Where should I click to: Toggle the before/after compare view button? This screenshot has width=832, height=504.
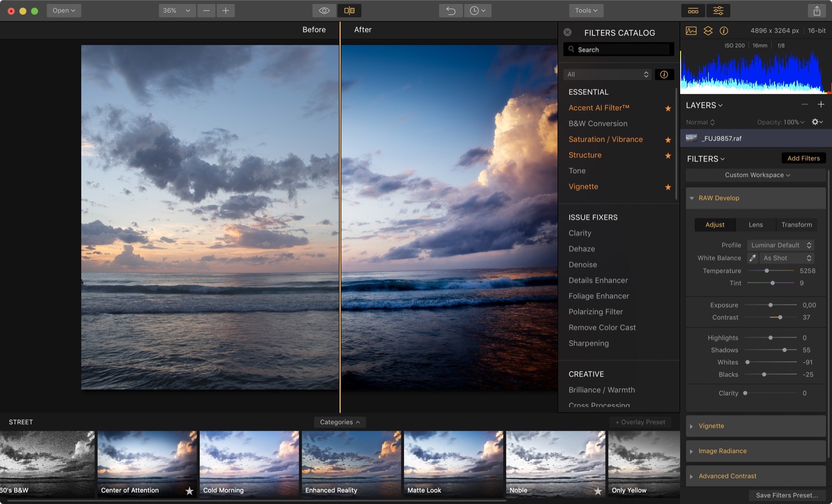(x=349, y=10)
